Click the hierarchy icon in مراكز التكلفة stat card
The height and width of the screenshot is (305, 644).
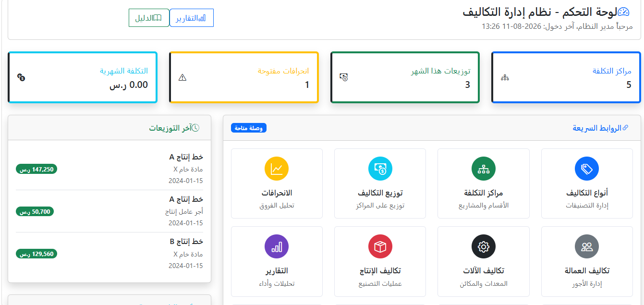pyautogui.click(x=505, y=78)
